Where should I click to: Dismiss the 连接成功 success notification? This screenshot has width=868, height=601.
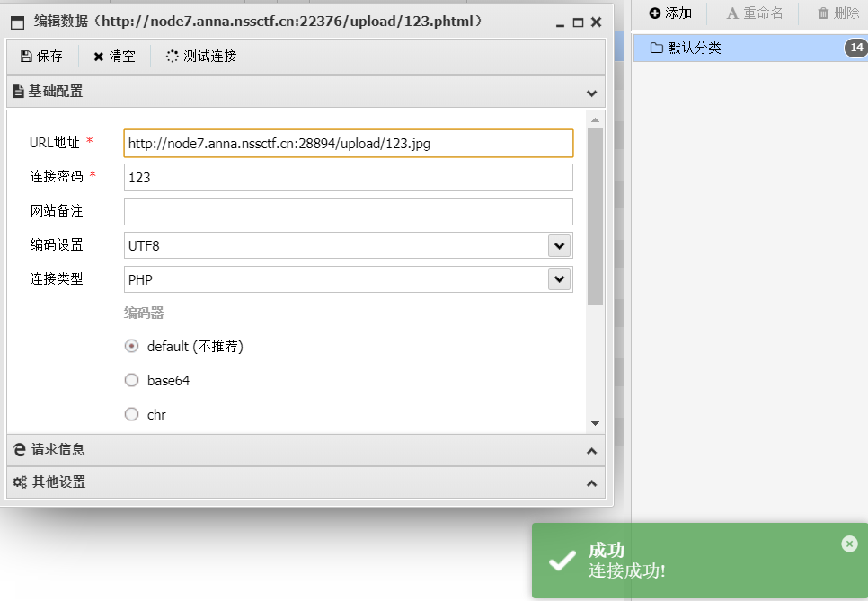coord(849,544)
